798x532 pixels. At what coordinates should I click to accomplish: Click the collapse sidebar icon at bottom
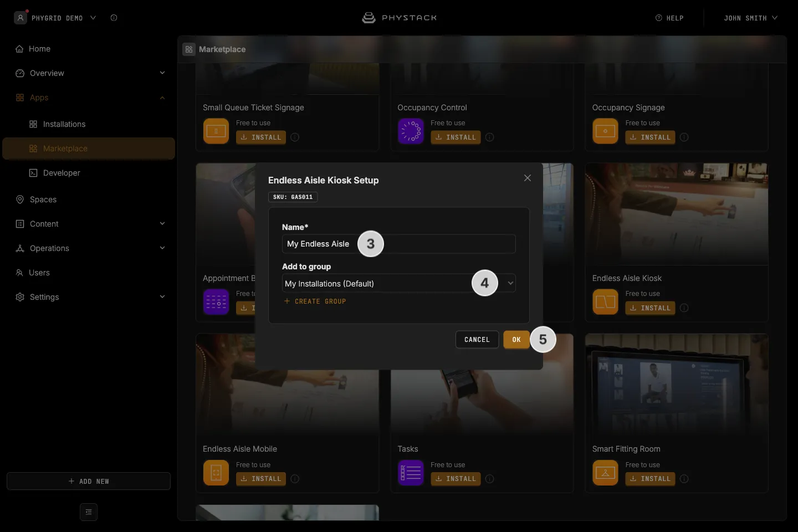tap(89, 512)
